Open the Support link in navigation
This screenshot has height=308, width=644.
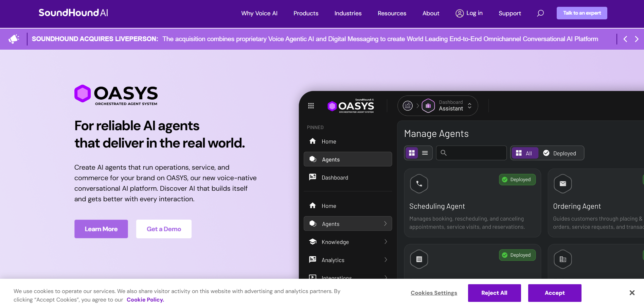(509, 13)
